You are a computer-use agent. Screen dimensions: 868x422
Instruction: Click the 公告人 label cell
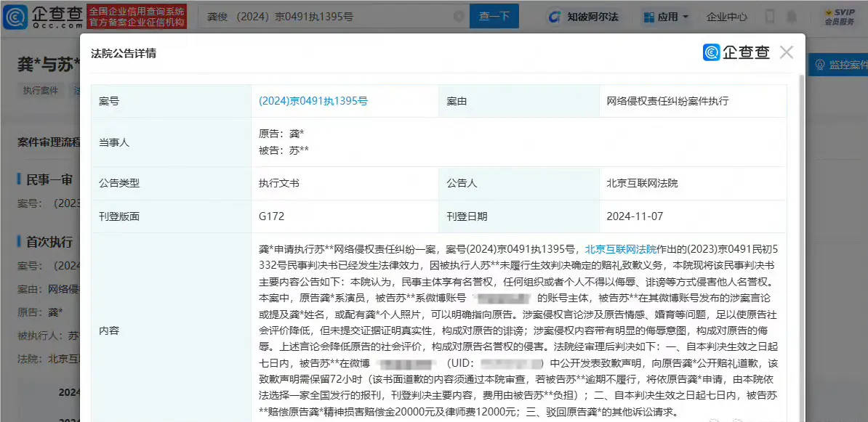point(519,184)
